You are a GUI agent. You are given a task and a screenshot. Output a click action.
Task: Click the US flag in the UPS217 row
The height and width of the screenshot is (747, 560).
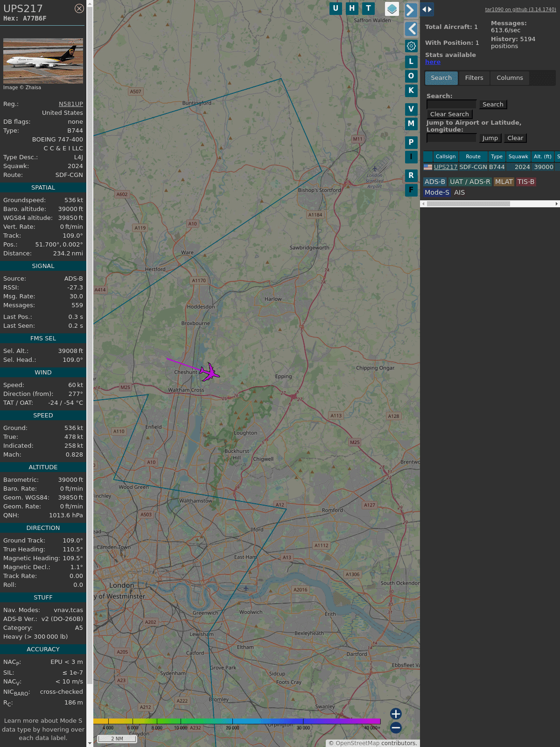[x=428, y=167]
